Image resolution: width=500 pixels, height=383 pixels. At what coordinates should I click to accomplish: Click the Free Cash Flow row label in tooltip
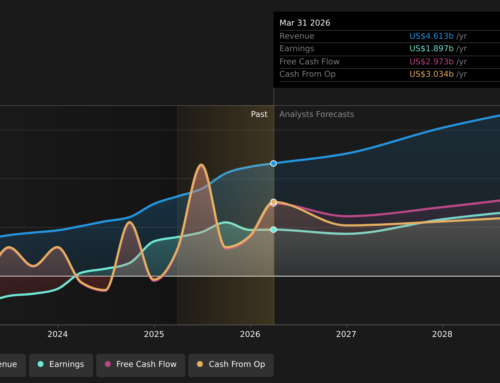[x=309, y=62]
